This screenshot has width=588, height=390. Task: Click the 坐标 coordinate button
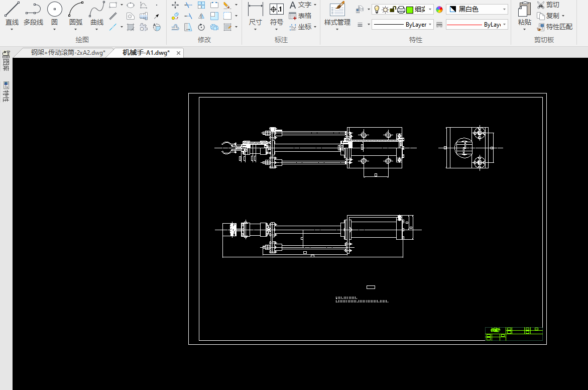click(303, 27)
